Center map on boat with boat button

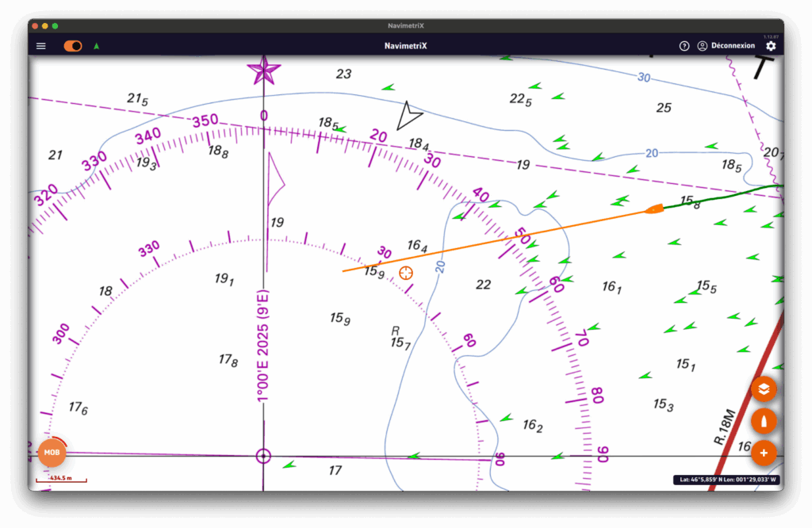coord(764,421)
